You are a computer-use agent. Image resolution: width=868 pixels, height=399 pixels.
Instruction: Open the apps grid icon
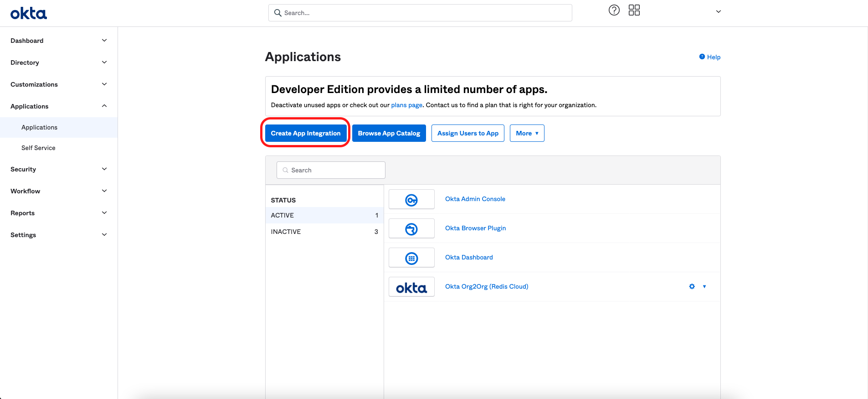pos(634,10)
